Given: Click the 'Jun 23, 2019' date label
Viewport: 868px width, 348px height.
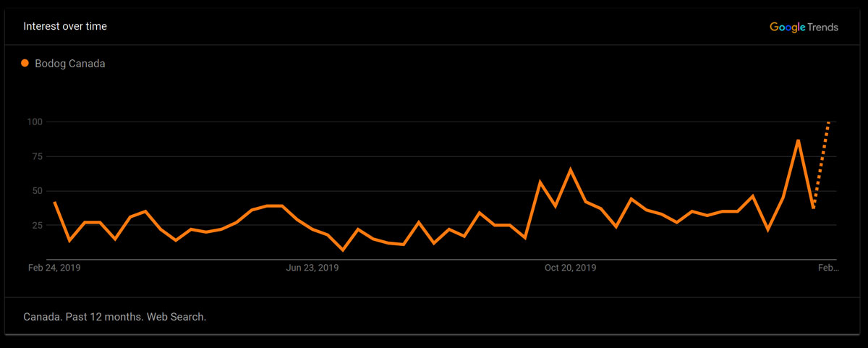Looking at the screenshot, I should click(x=312, y=268).
